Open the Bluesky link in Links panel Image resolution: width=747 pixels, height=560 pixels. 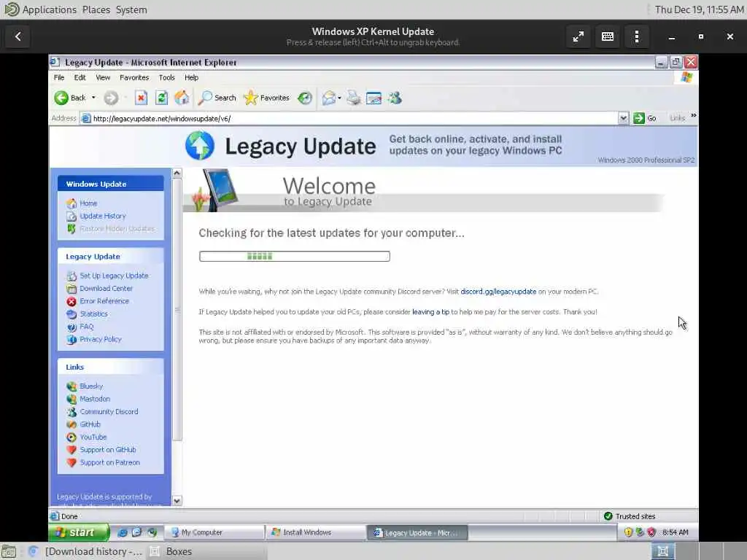(x=91, y=386)
